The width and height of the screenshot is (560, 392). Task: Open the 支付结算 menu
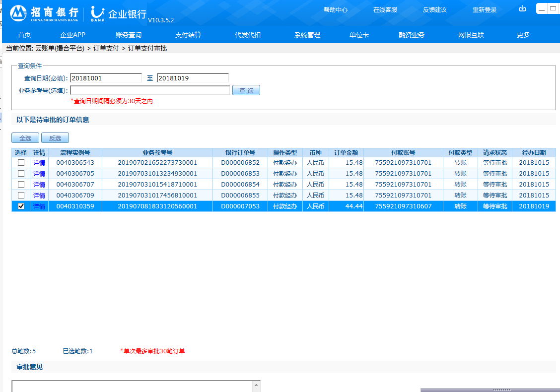click(x=188, y=35)
